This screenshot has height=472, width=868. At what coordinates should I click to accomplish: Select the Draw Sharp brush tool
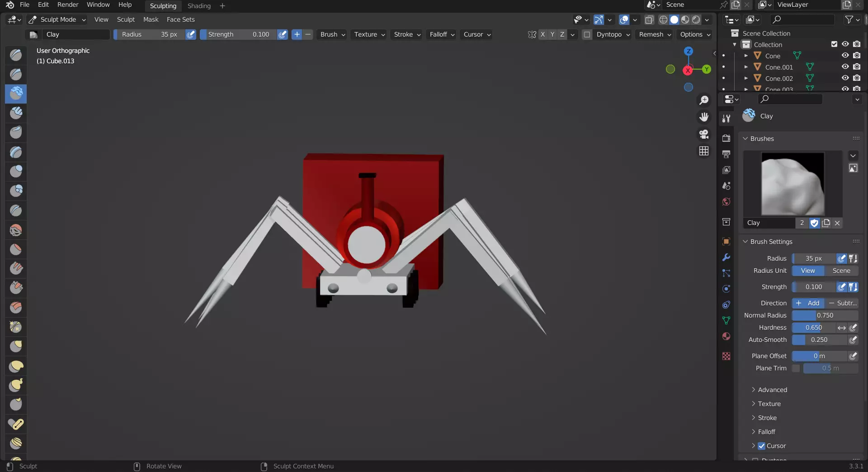[x=16, y=75]
